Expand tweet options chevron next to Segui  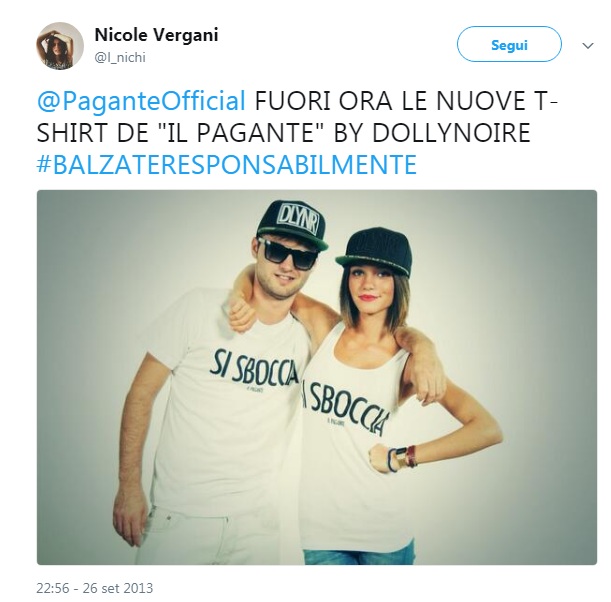pos(588,46)
